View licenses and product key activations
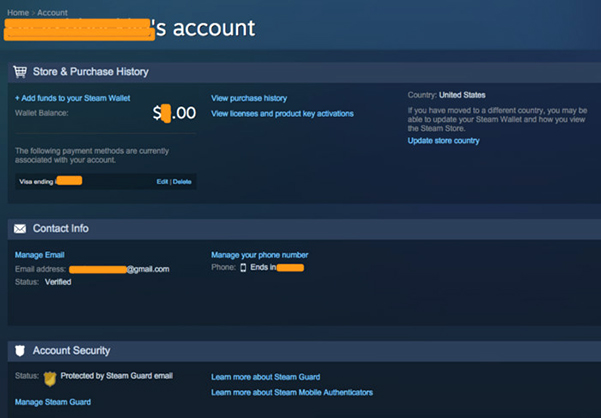The image size is (601, 418). pyautogui.click(x=282, y=113)
